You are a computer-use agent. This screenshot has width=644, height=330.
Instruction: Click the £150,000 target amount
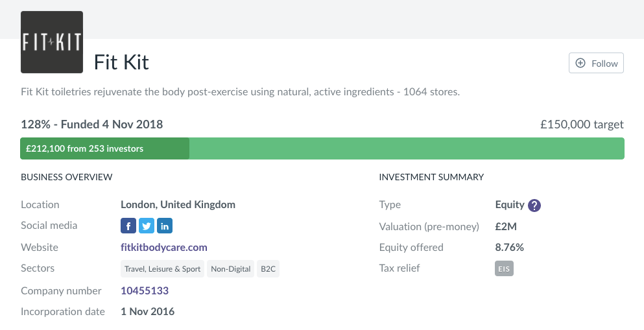(582, 124)
